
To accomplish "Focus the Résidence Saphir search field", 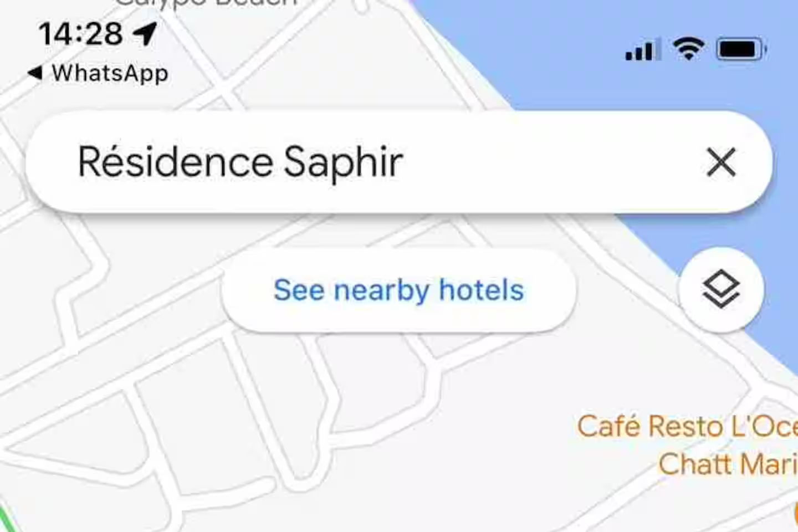I will pyautogui.click(x=398, y=162).
